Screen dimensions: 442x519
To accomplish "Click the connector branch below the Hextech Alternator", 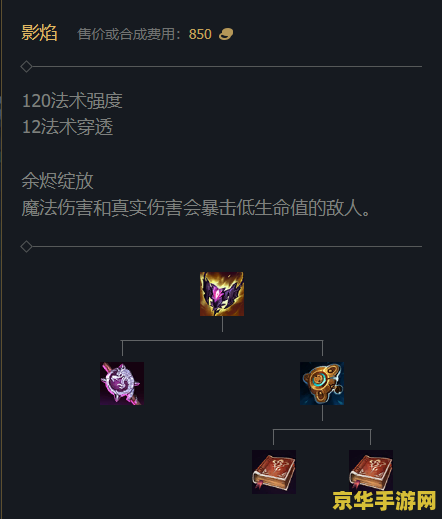I will pos(322,429).
